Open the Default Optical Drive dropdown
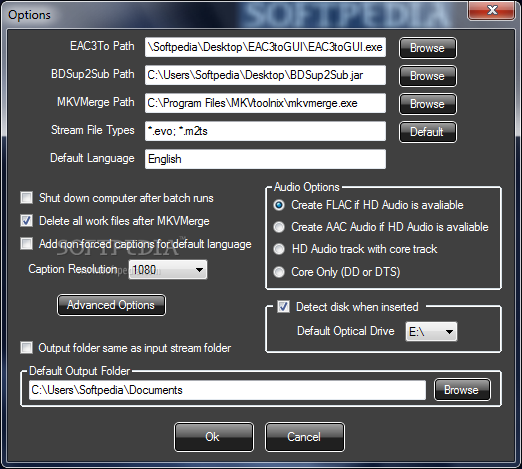 click(431, 331)
